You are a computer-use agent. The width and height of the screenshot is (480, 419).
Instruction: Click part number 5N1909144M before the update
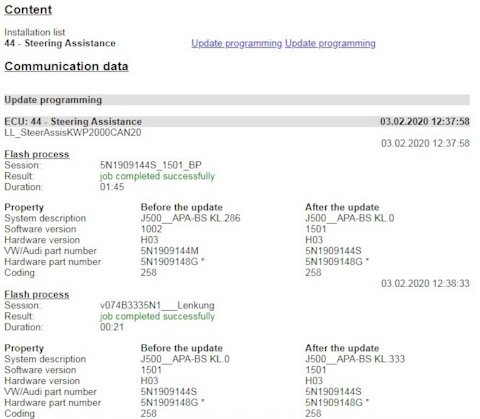(169, 251)
